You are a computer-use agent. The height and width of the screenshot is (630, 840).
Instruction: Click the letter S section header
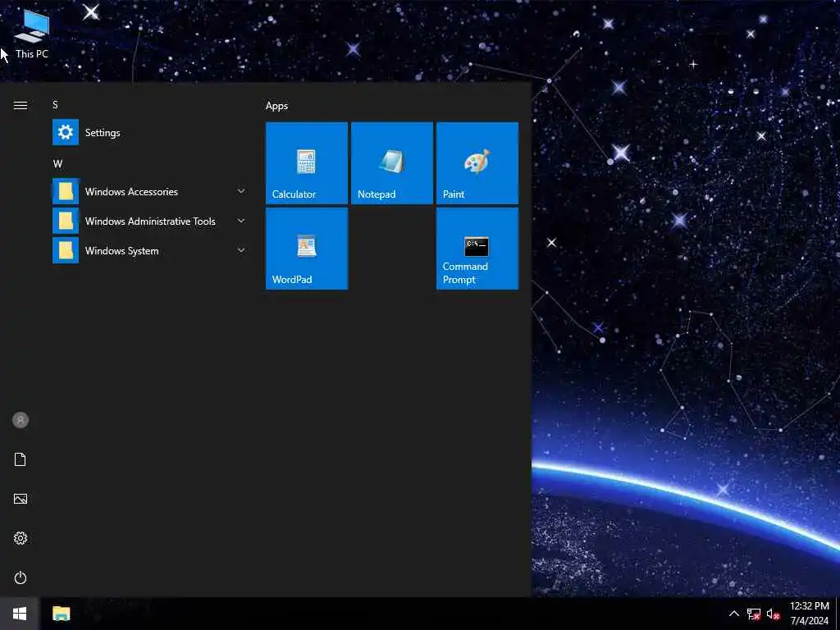(55, 104)
